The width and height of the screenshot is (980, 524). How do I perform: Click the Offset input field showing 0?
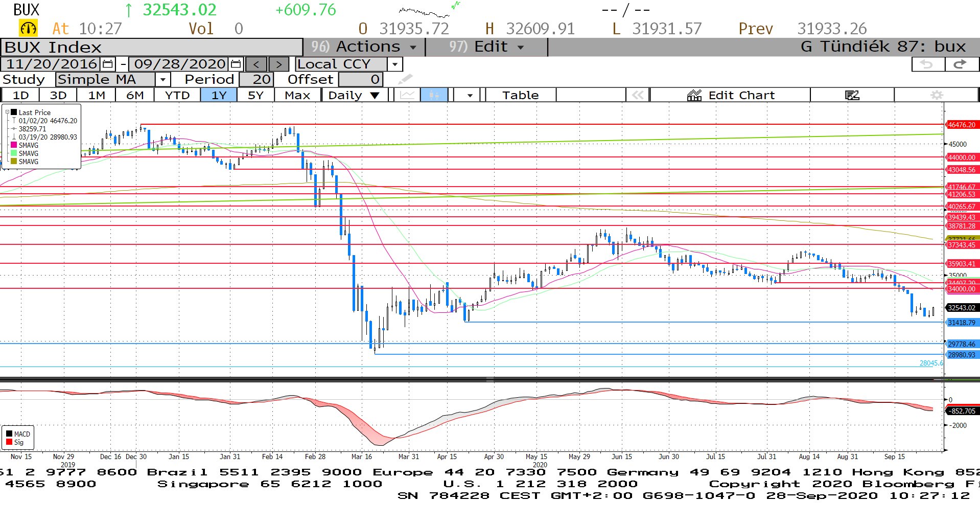pyautogui.click(x=360, y=79)
